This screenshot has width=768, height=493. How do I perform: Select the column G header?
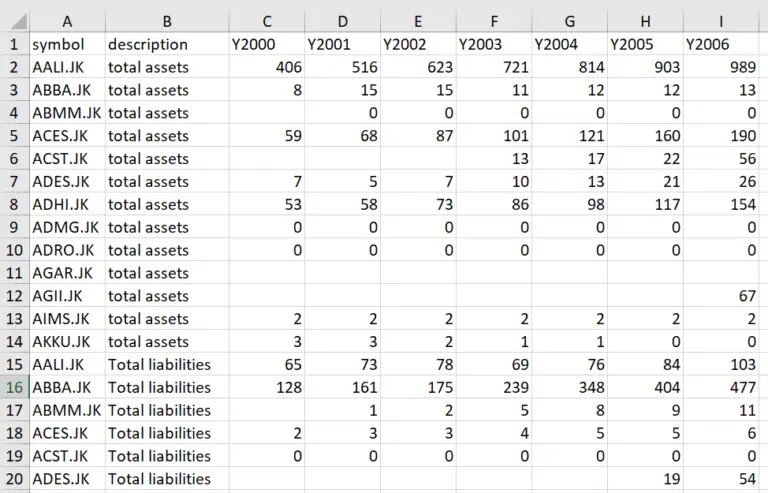[x=569, y=21]
